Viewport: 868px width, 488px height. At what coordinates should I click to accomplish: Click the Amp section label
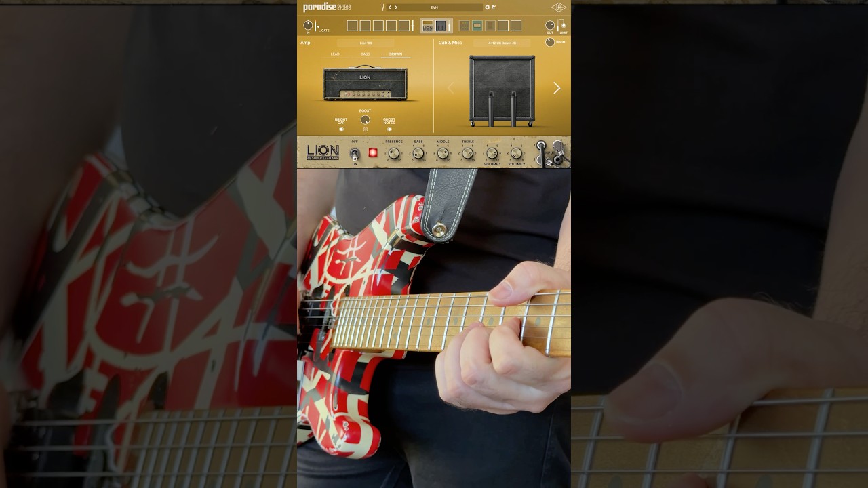coord(305,43)
